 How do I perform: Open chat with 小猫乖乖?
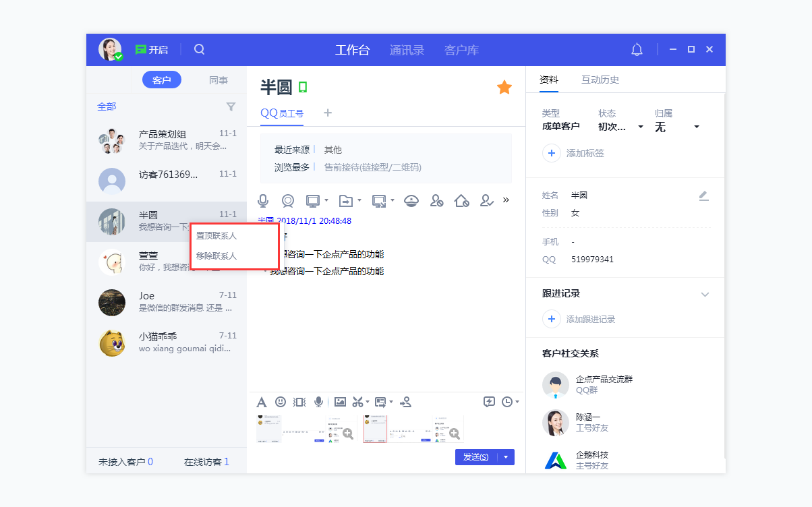(167, 342)
